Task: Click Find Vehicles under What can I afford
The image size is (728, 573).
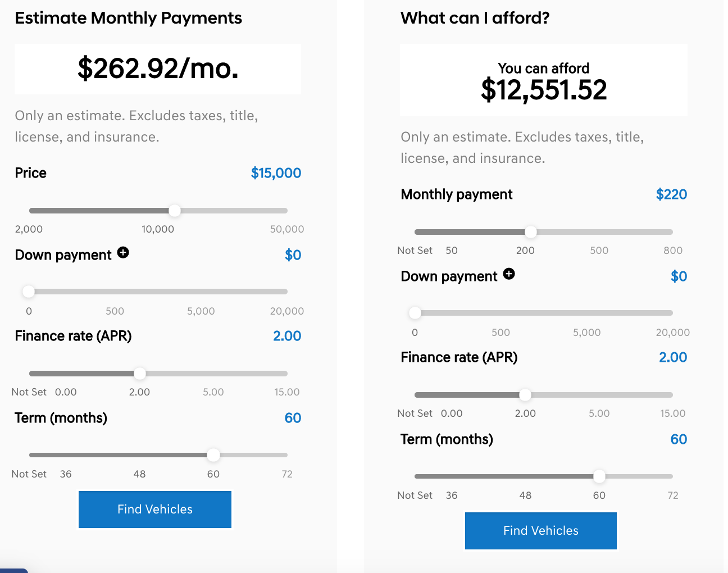Action: pyautogui.click(x=540, y=531)
